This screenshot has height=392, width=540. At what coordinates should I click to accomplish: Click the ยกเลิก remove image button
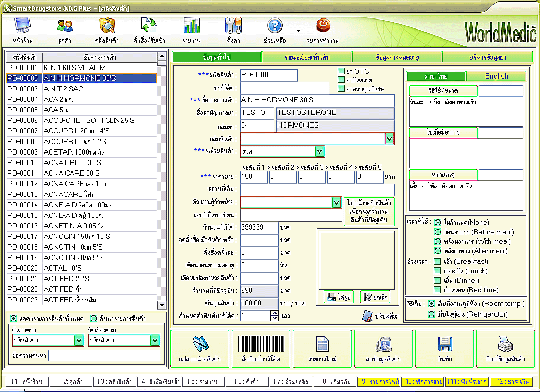point(375,297)
